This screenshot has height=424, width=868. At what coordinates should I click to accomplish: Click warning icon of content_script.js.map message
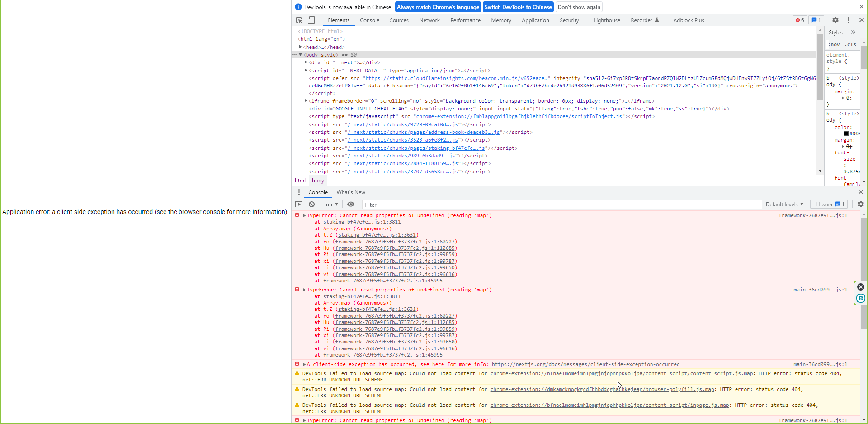[297, 373]
